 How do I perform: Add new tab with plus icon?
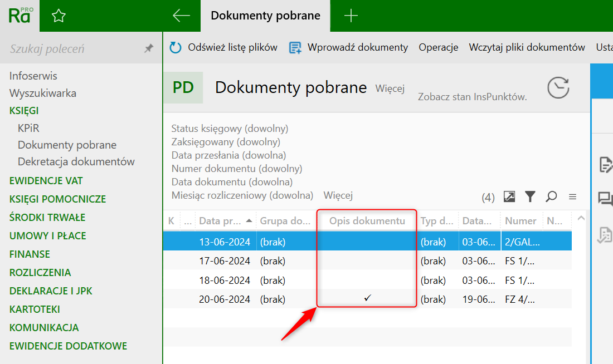pyautogui.click(x=351, y=16)
